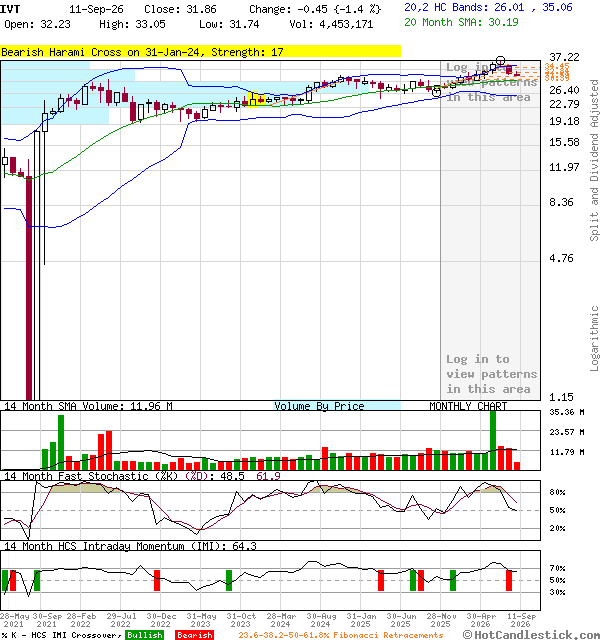Click the 31-Jan 2025 date axis label
The width and height of the screenshot is (600, 640).
(x=361, y=620)
